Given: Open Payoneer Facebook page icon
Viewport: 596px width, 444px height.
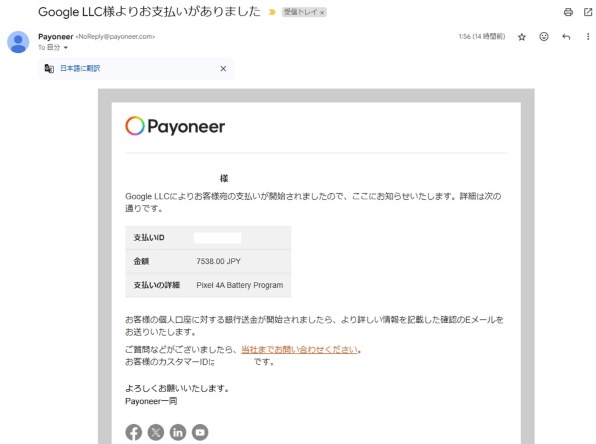Looking at the screenshot, I should (x=133, y=432).
